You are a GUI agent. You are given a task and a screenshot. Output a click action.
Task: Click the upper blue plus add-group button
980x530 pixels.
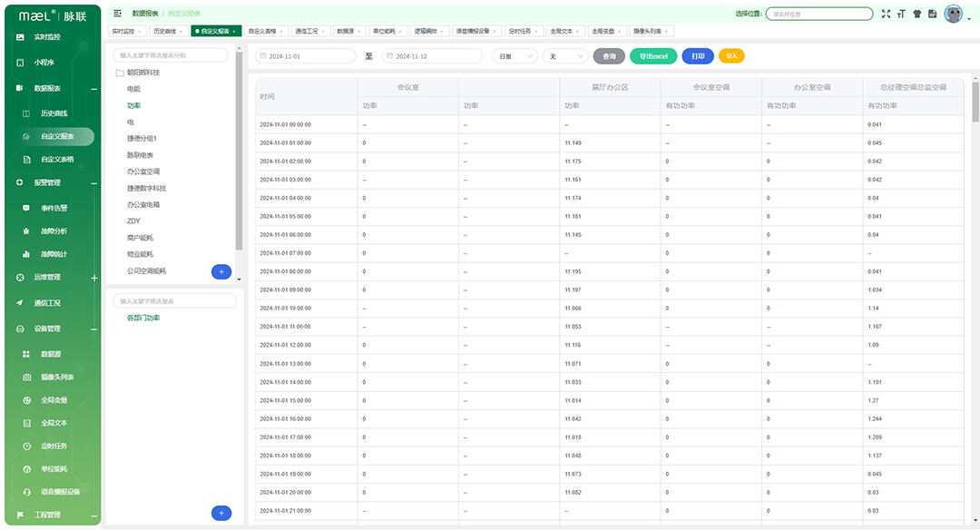220,271
